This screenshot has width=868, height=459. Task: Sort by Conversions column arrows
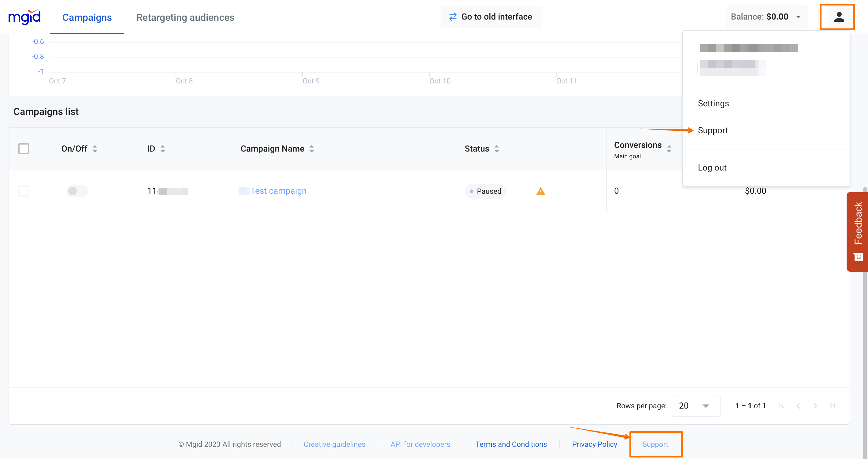(x=669, y=149)
